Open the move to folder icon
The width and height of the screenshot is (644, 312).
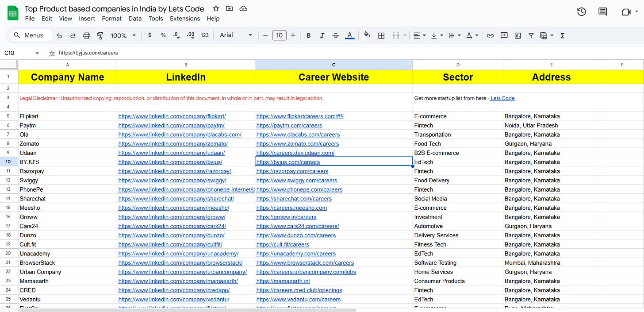tap(229, 8)
